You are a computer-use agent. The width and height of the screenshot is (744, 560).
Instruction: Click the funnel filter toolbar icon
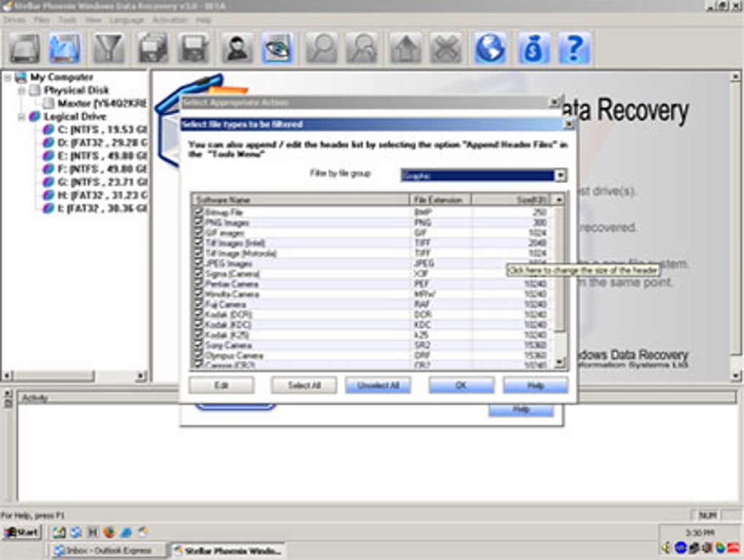tap(109, 48)
